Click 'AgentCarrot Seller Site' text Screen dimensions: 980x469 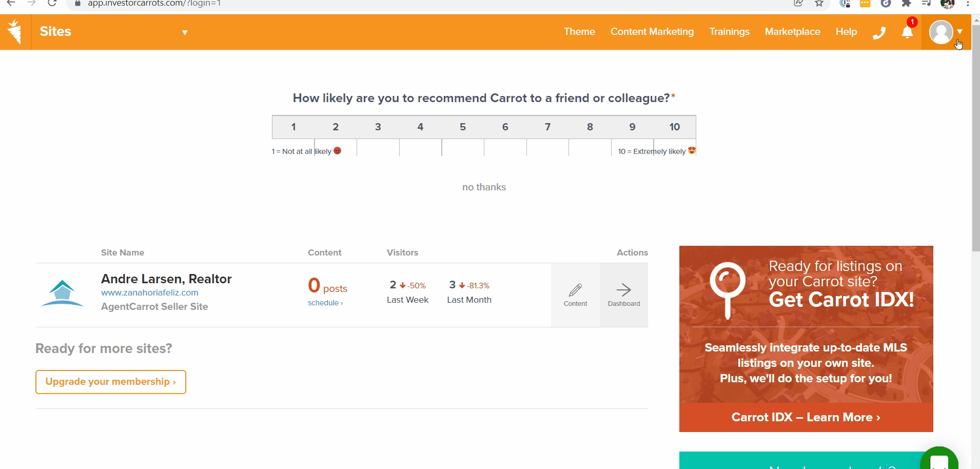(x=154, y=306)
